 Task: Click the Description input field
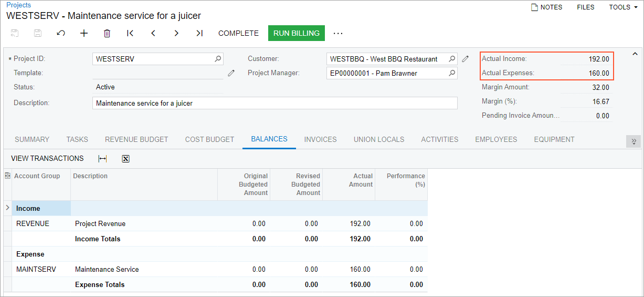[x=275, y=104]
